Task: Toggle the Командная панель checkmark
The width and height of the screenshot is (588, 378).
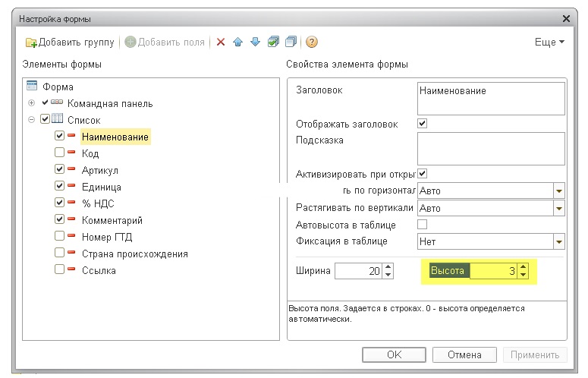Action: pos(46,102)
